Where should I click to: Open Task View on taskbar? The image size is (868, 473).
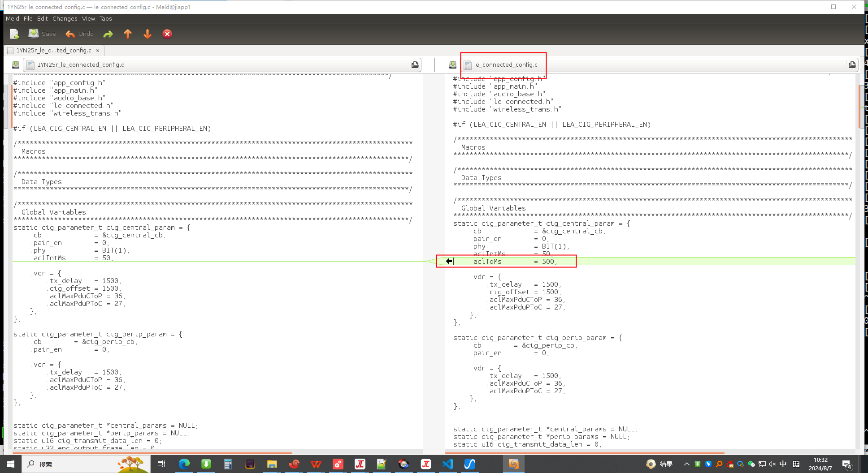coord(161,464)
